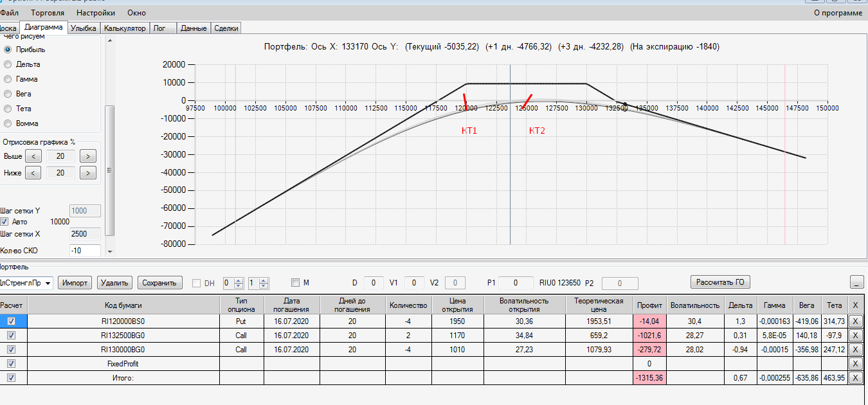Toggle the Авто grid step checkbox
The height and width of the screenshot is (405, 868).
(x=5, y=222)
